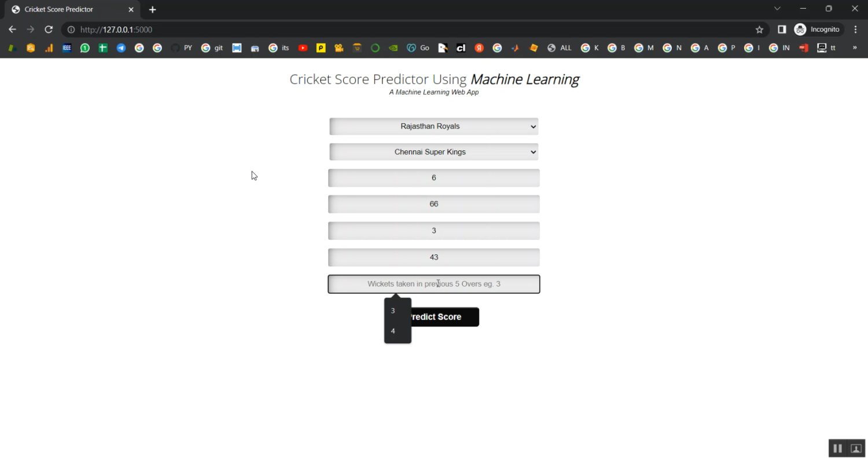The image size is (868, 459).
Task: Open the 'cl' bookmark
Action: point(461,48)
